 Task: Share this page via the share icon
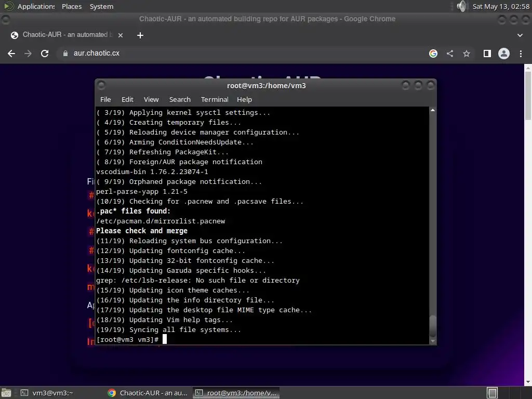point(450,54)
